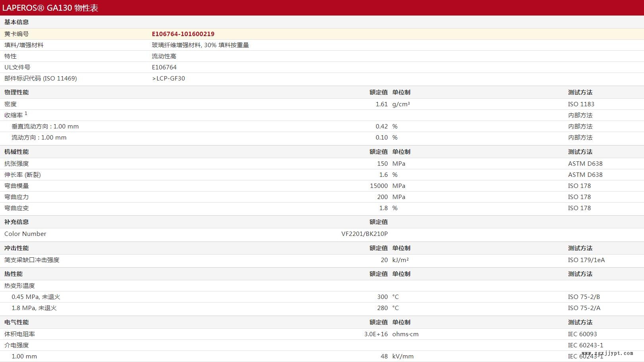Click ASTM D638 in the 抗张强度 row
This screenshot has width=644, height=362.
(x=585, y=164)
